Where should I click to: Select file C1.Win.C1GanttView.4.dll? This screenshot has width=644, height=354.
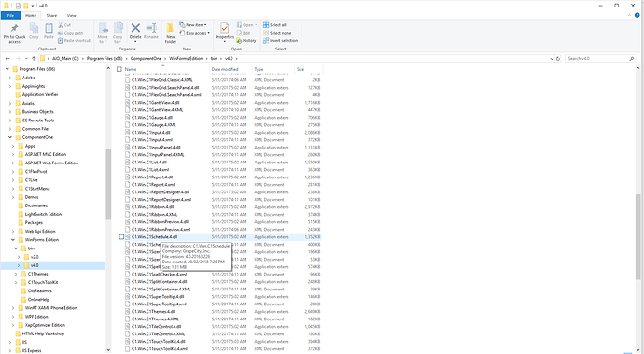[x=155, y=103]
